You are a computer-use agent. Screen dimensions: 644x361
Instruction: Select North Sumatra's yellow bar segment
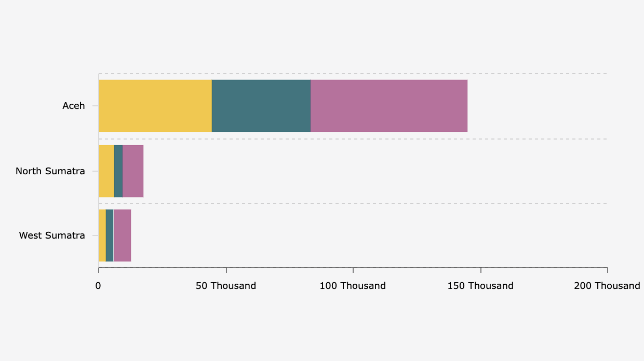pyautogui.click(x=106, y=171)
